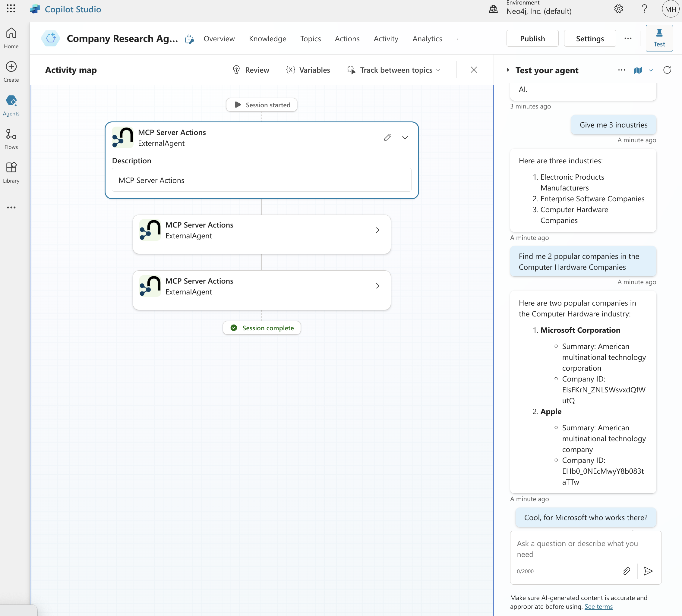This screenshot has width=682, height=616.
Task: Click the Description field MCP Server Actions
Action: point(261,180)
